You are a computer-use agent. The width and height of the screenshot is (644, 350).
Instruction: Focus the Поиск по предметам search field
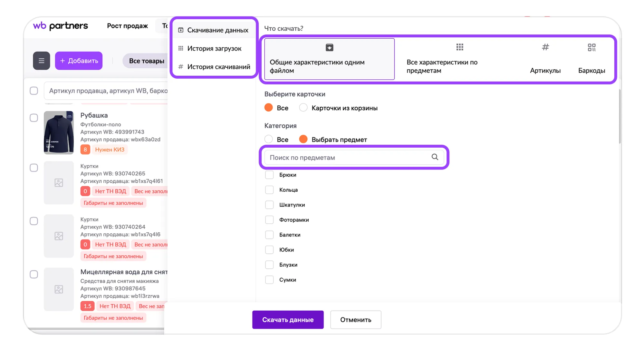(x=354, y=157)
